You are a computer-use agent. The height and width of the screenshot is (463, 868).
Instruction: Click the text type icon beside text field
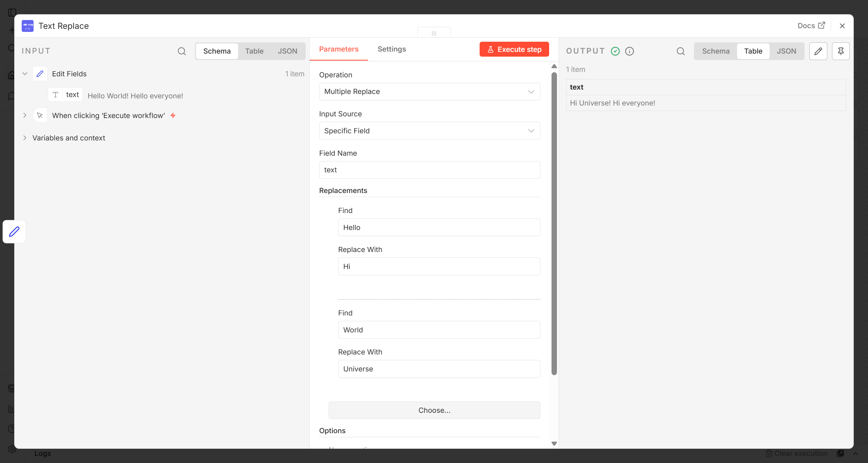click(x=56, y=95)
